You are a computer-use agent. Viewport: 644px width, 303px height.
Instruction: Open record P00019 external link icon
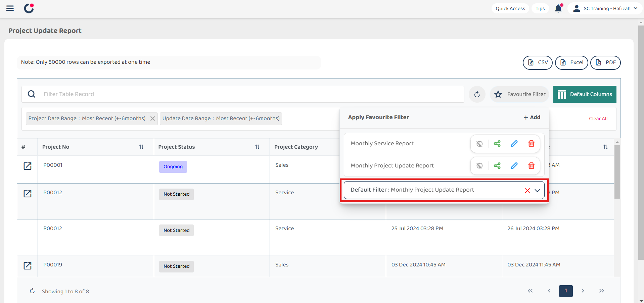(x=28, y=266)
